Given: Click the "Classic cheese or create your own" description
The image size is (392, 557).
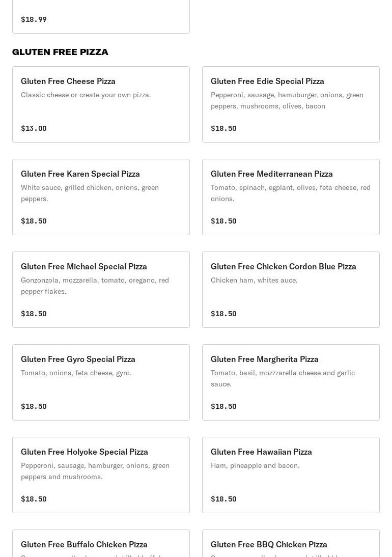Looking at the screenshot, I should [x=86, y=95].
